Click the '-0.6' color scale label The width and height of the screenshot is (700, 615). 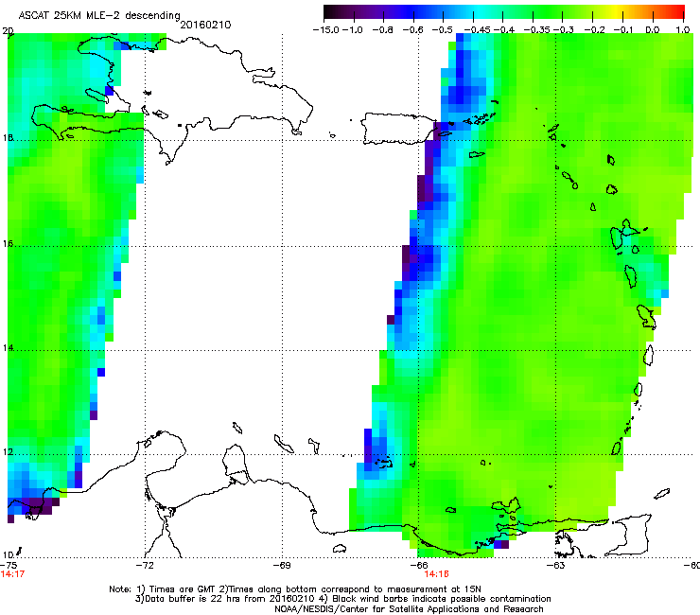[412, 30]
